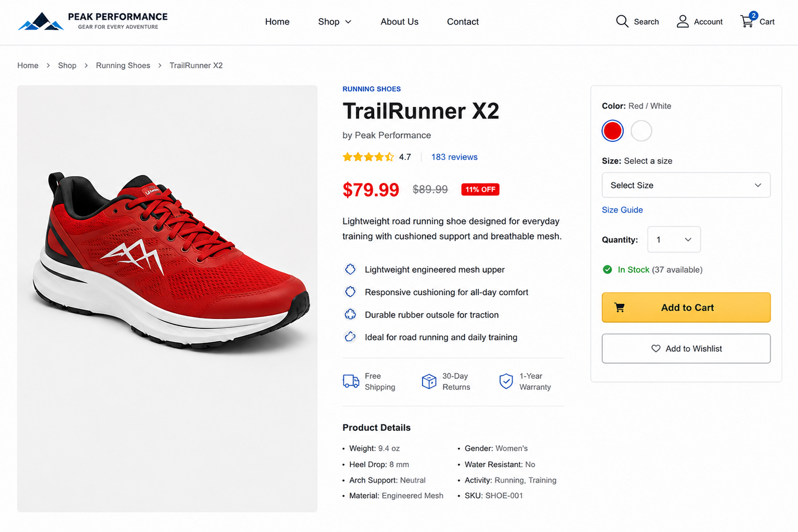This screenshot has height=532, width=798.
Task: Click Add to Wishlist button
Action: pyautogui.click(x=686, y=349)
